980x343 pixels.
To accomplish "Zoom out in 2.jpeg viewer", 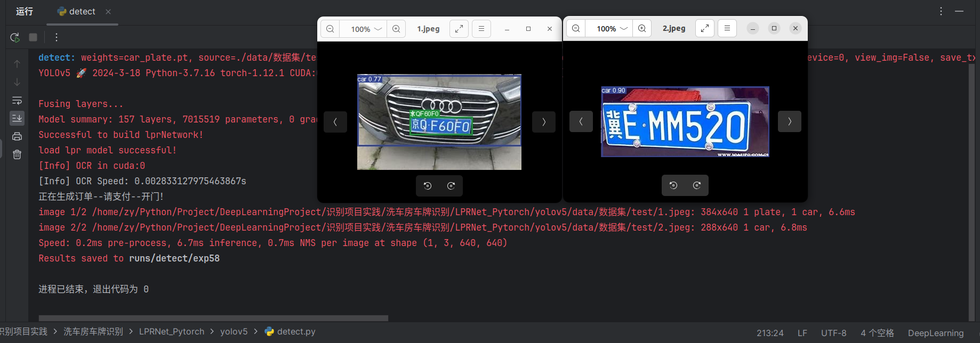I will click(x=576, y=29).
